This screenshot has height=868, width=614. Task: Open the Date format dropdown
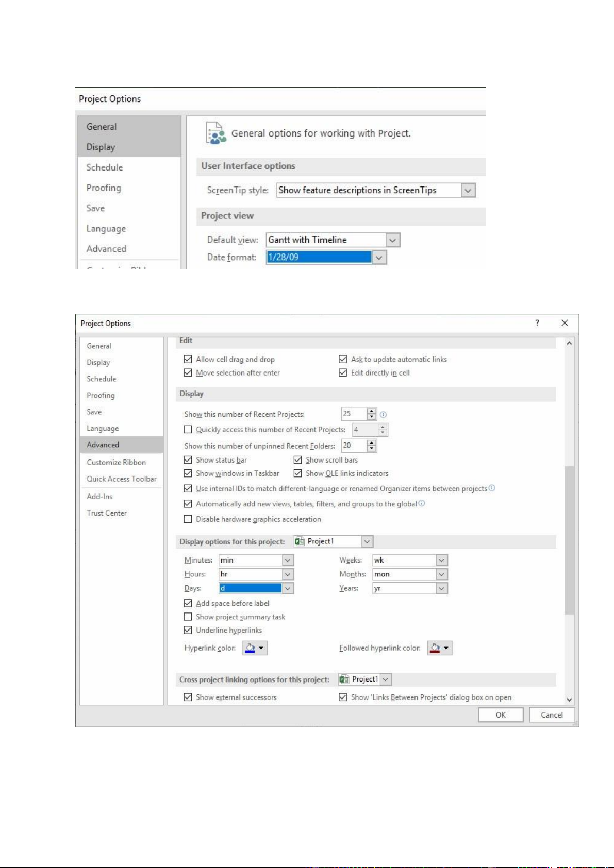tap(379, 257)
